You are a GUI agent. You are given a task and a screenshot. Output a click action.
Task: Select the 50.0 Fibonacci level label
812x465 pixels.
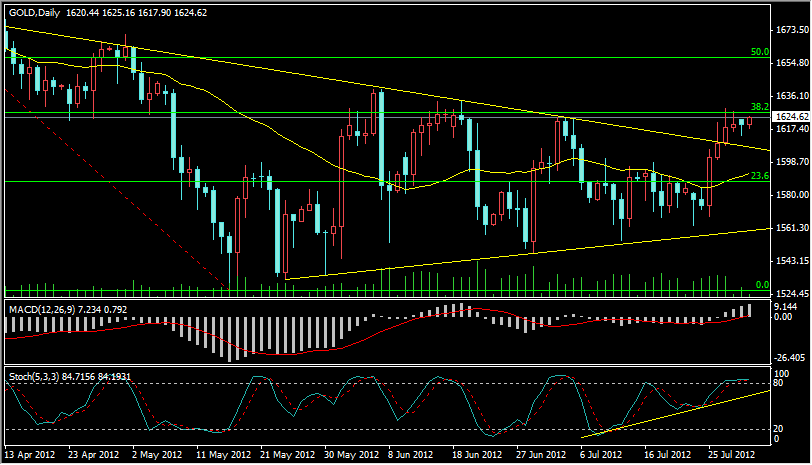pyautogui.click(x=760, y=52)
